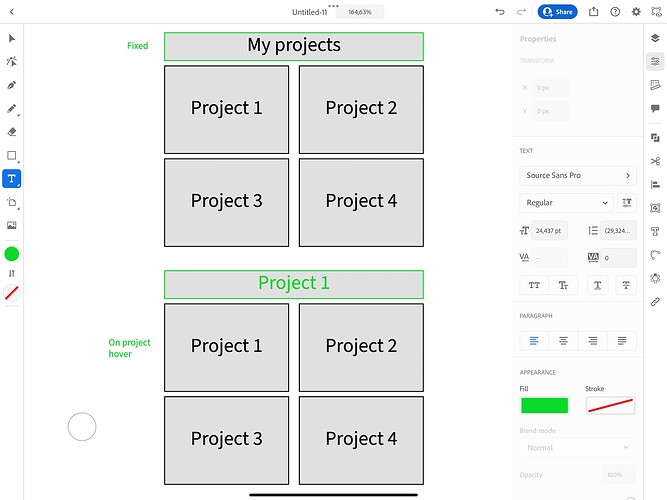Click the Share button
This screenshot has height=500, width=667.
tap(558, 12)
